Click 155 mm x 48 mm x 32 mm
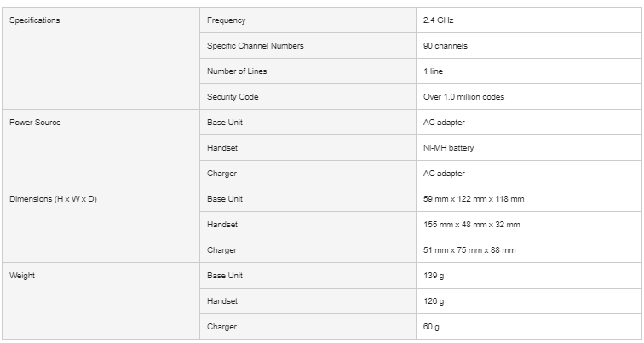 point(471,225)
